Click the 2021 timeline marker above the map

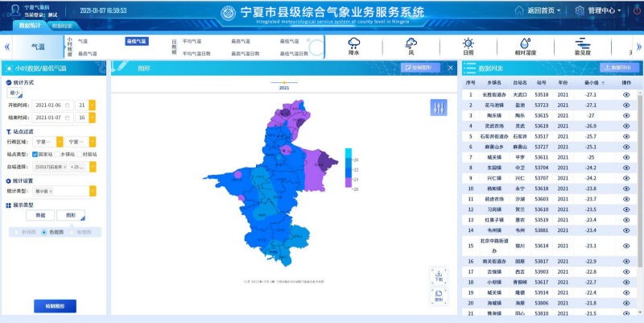point(283,83)
